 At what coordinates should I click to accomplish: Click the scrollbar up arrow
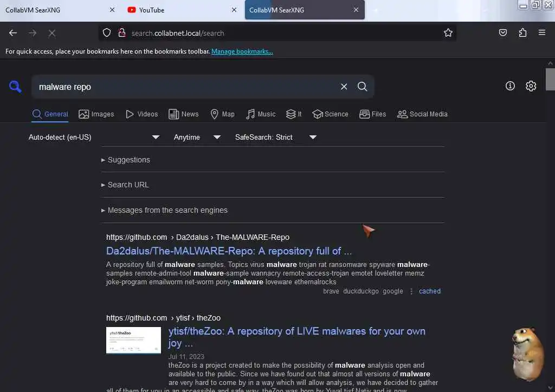click(550, 63)
